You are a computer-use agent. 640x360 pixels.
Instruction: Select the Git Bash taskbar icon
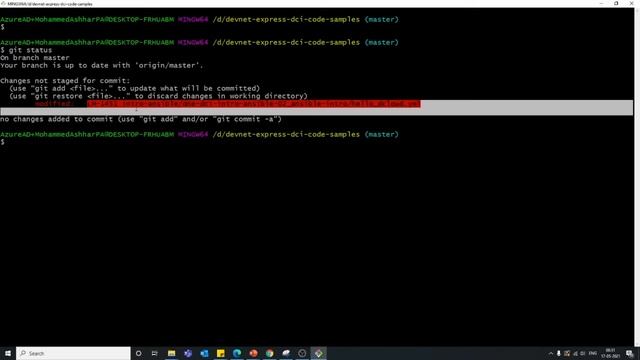318,353
